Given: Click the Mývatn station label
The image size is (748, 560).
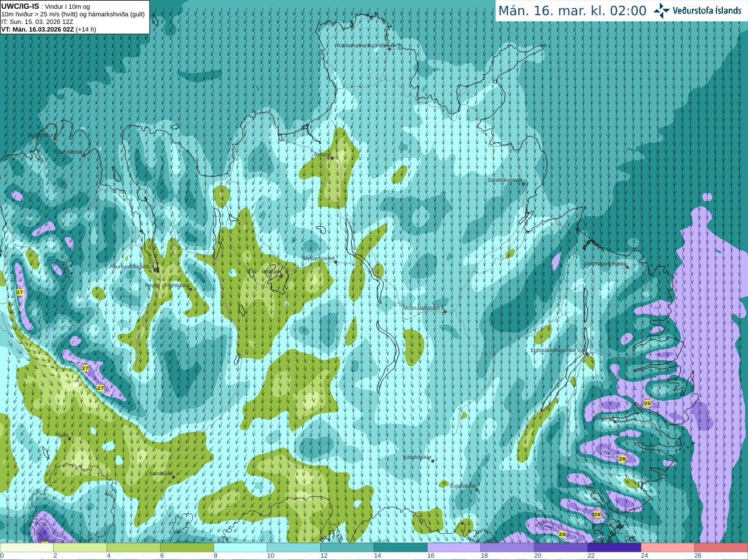Looking at the screenshot, I should click(272, 272).
